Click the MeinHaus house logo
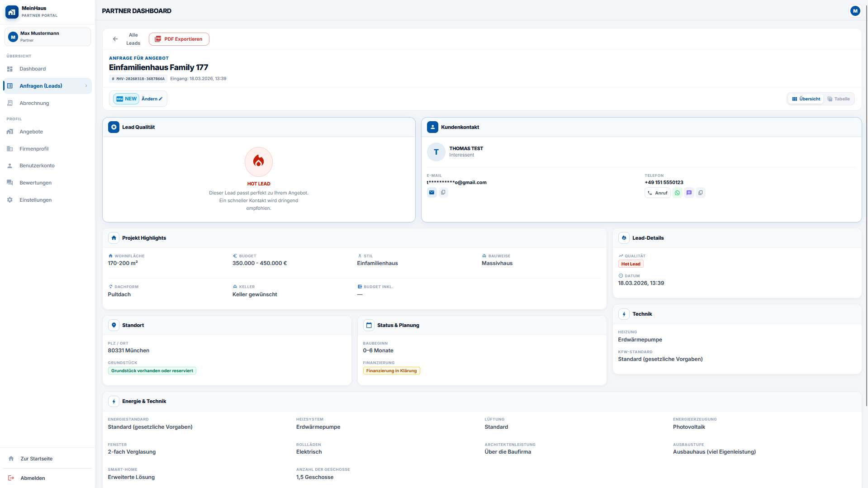 click(12, 12)
